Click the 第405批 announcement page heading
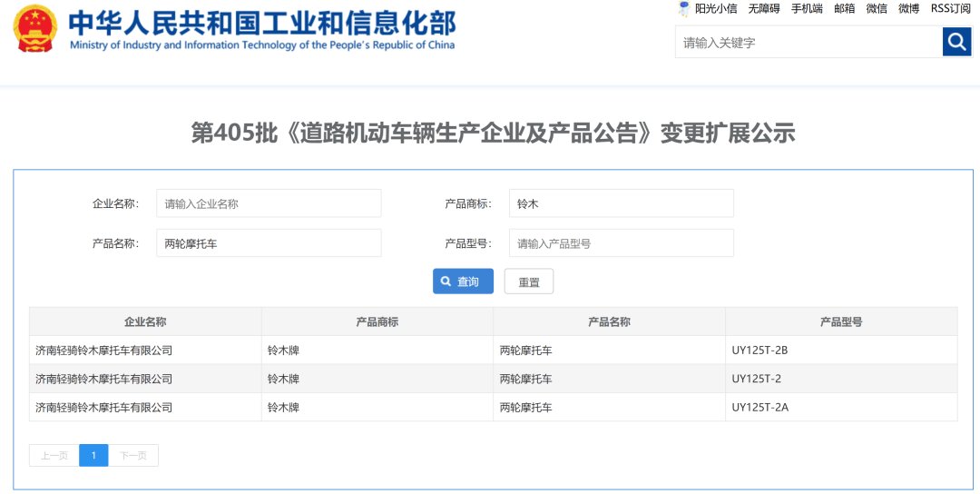 (x=493, y=133)
